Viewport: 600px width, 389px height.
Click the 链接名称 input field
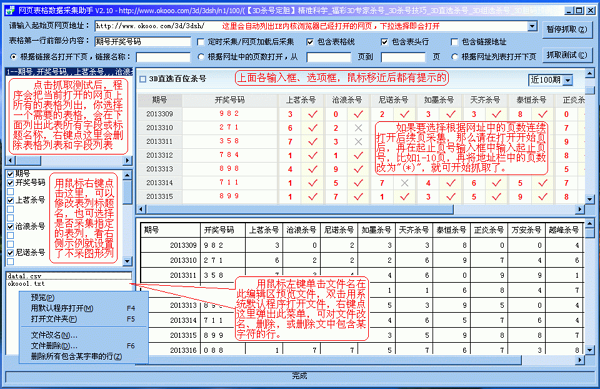point(163,57)
